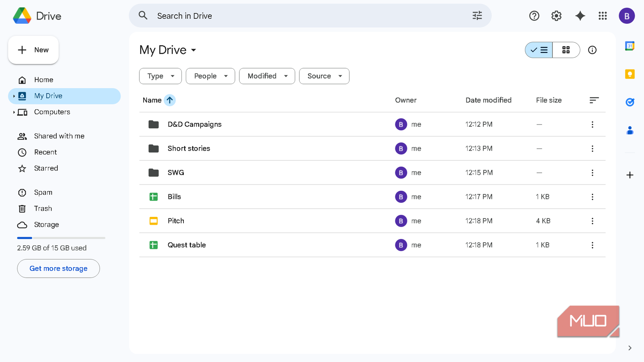Open Google Keep side panel icon
Viewport: 644px width, 362px height.
[630, 74]
